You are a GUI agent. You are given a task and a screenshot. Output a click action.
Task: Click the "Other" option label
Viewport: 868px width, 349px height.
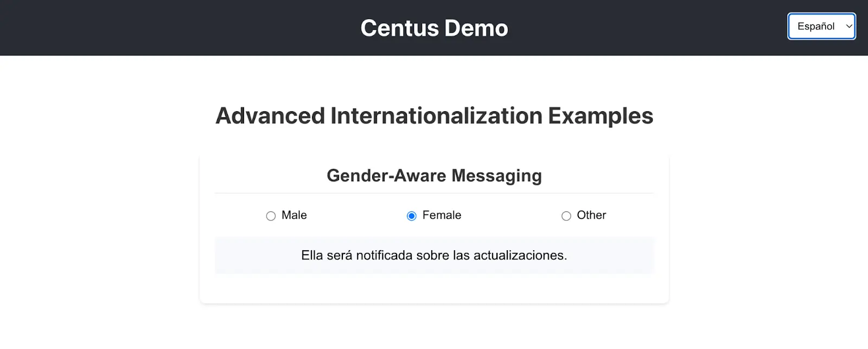pos(591,215)
